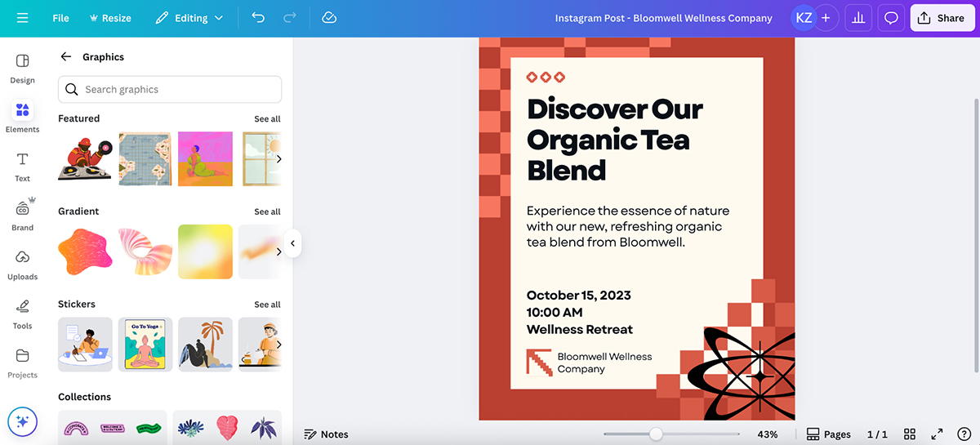Go back using Graphics back arrow

[66, 57]
